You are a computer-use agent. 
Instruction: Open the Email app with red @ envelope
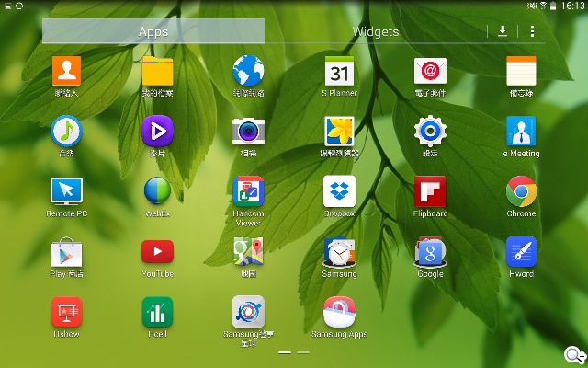(430, 71)
